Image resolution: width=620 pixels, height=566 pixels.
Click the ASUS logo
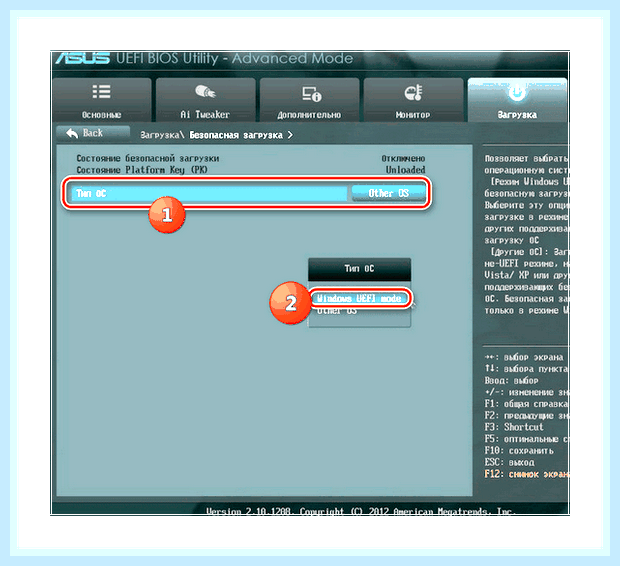[82, 59]
